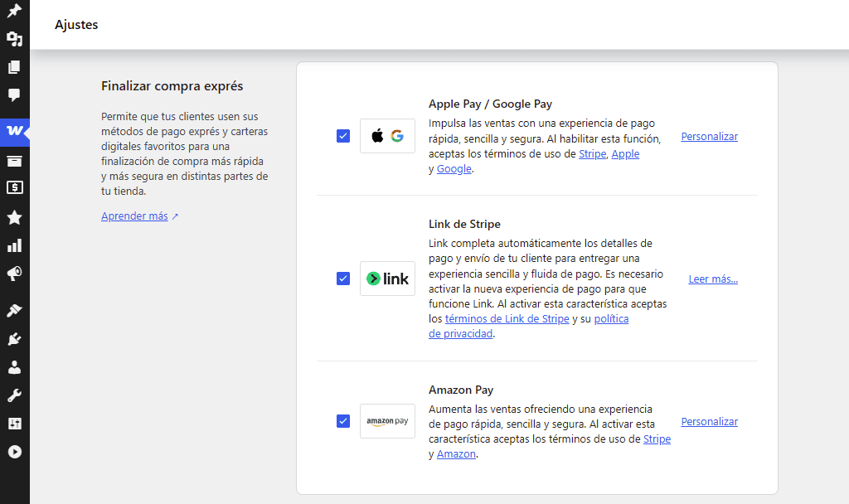Open Plugins via the plug icon
The image size is (849, 504).
15,339
